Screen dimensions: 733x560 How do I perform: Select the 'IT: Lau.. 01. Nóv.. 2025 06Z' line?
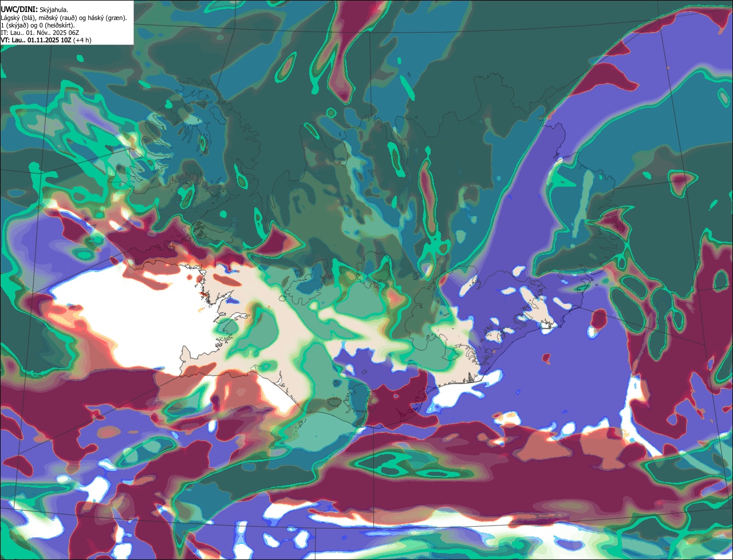40,33
